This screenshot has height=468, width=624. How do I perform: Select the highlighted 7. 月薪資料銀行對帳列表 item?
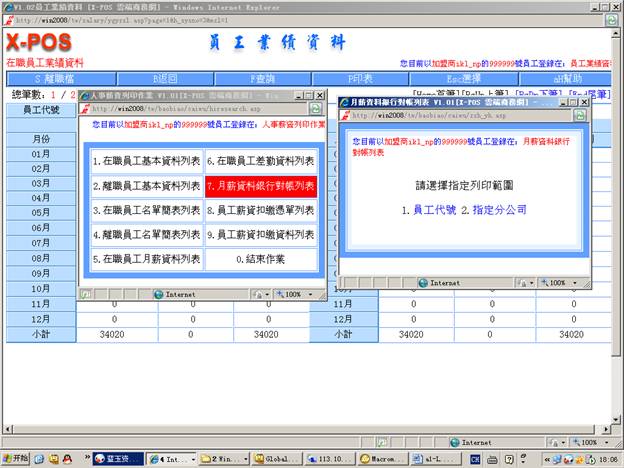tap(261, 185)
